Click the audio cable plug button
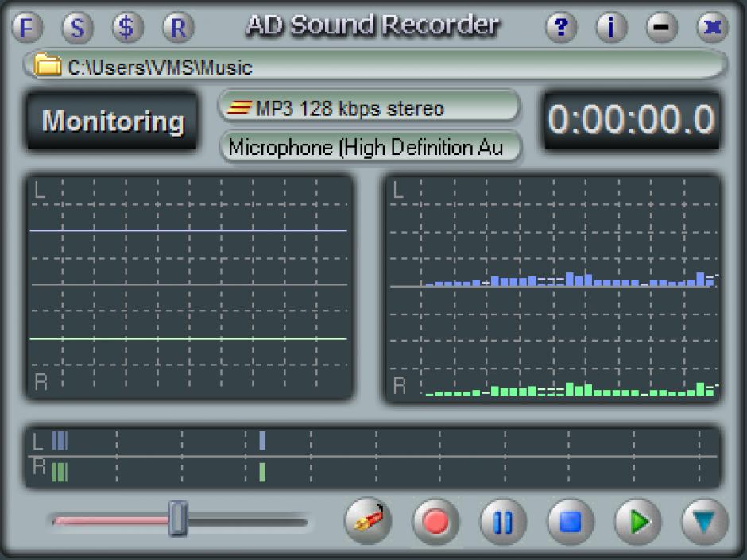 pos(368,521)
